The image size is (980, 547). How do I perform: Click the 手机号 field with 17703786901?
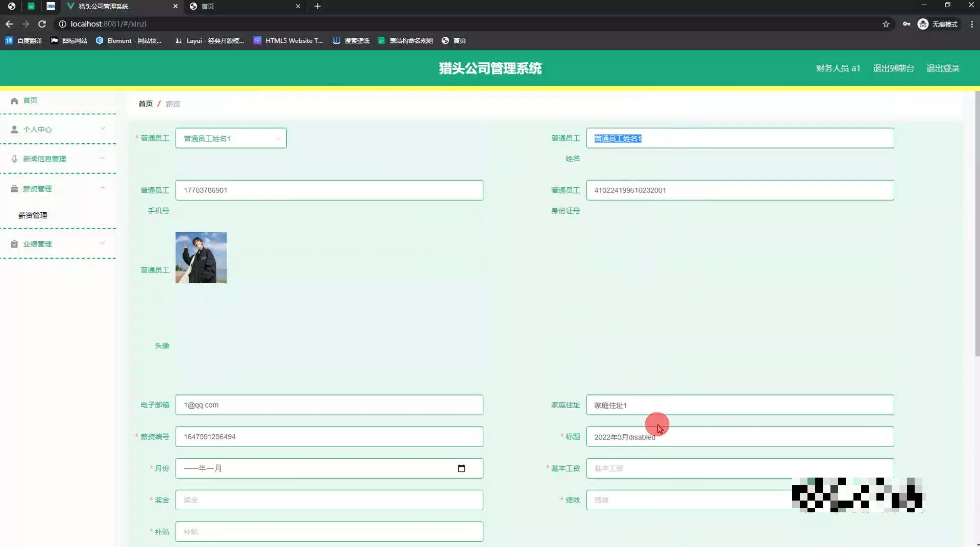coord(329,190)
